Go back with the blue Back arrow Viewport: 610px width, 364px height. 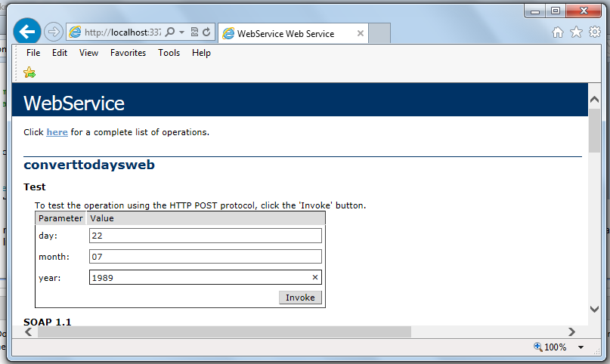pyautogui.click(x=27, y=32)
